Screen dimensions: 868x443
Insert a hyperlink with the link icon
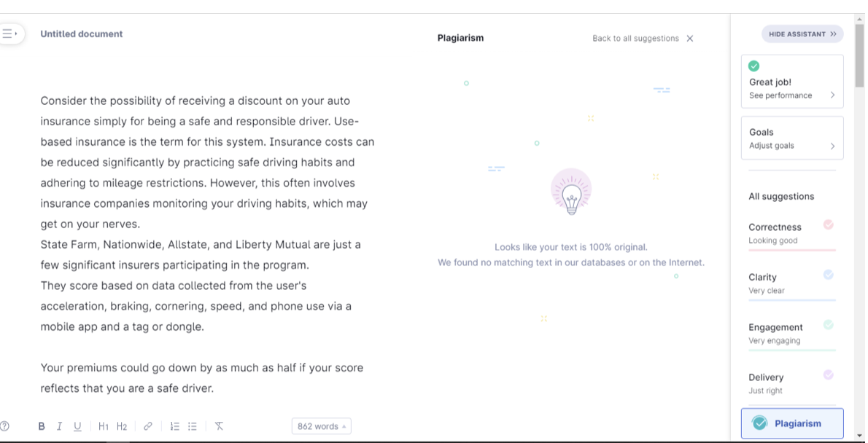[148, 426]
